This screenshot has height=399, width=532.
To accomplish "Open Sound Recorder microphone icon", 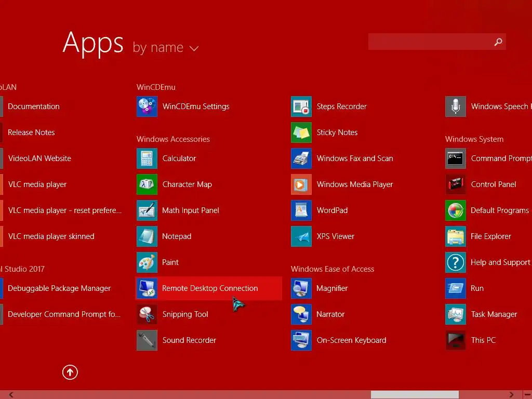I will point(147,340).
